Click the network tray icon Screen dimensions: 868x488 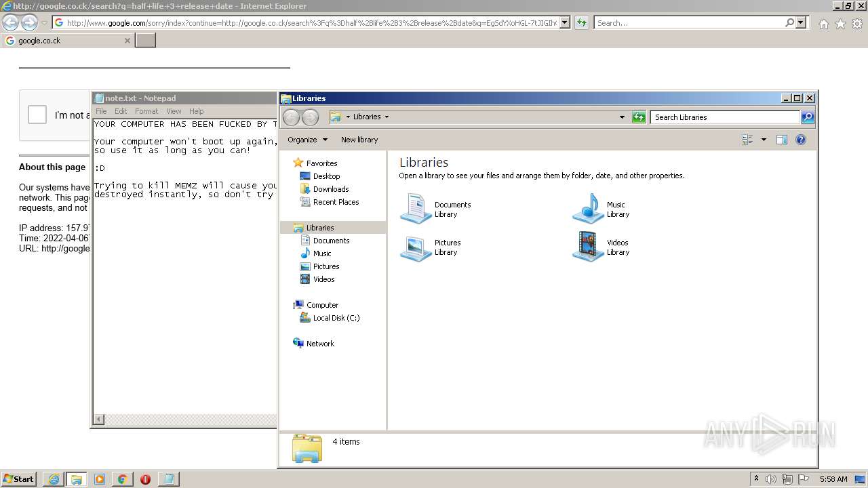point(787,479)
